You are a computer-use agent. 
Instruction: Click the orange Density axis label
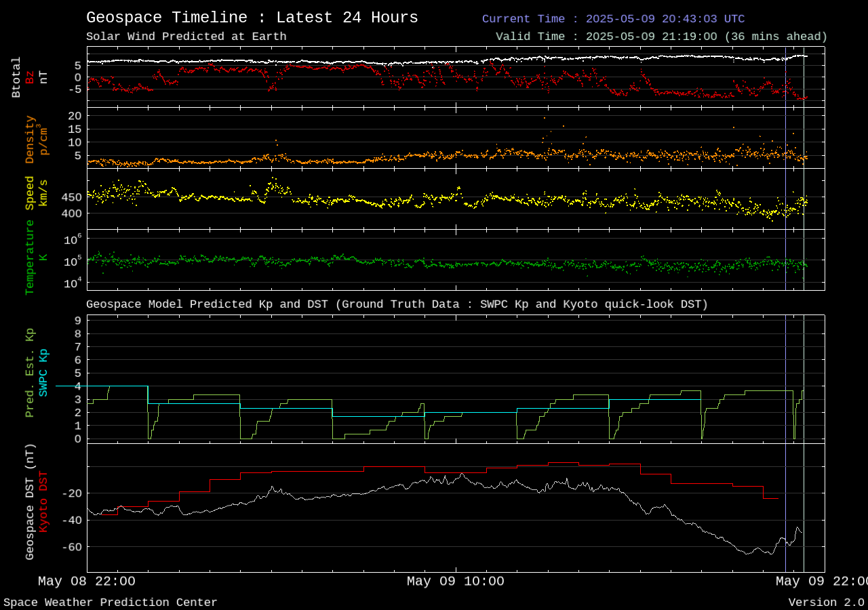coord(30,139)
